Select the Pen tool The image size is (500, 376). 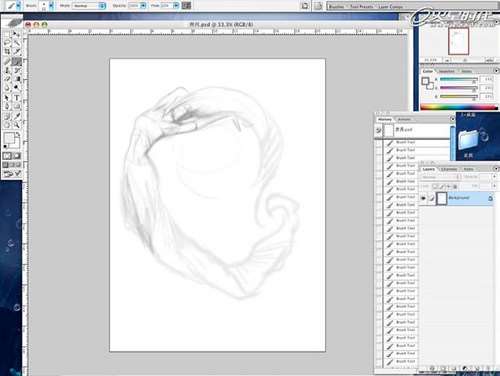pos(7,107)
